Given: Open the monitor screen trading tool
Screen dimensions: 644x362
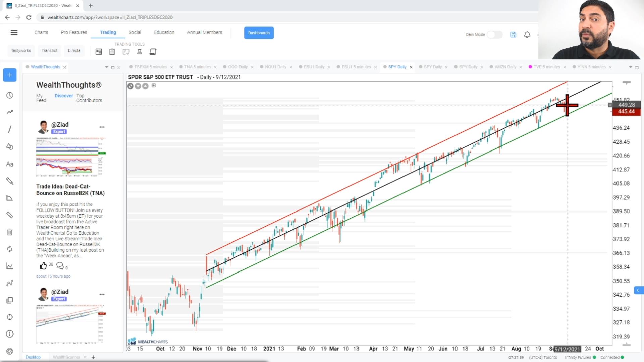Looking at the screenshot, I should pyautogui.click(x=153, y=52).
